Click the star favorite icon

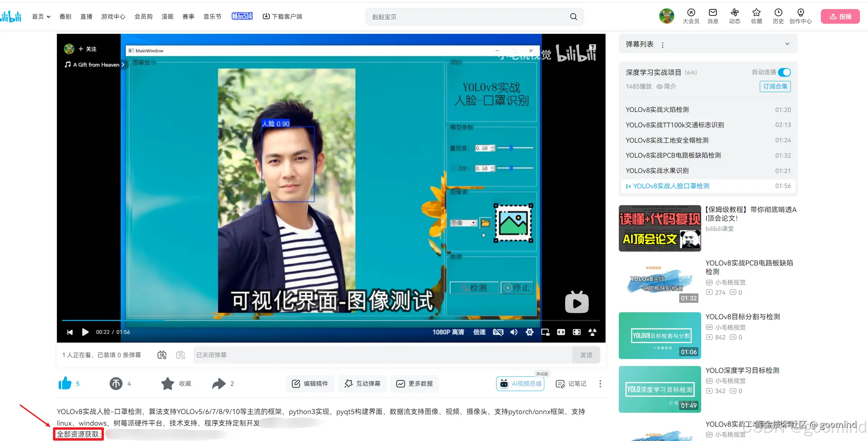[x=168, y=383]
